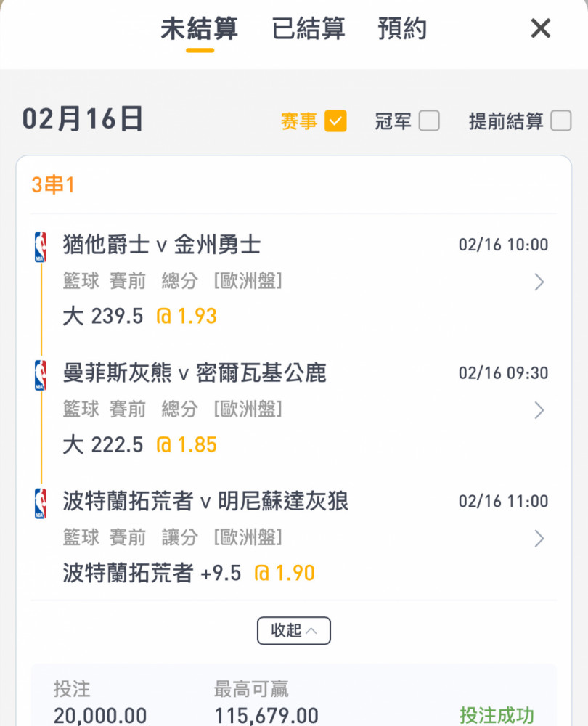Toggle the 赛事 checkbox

coord(335,121)
